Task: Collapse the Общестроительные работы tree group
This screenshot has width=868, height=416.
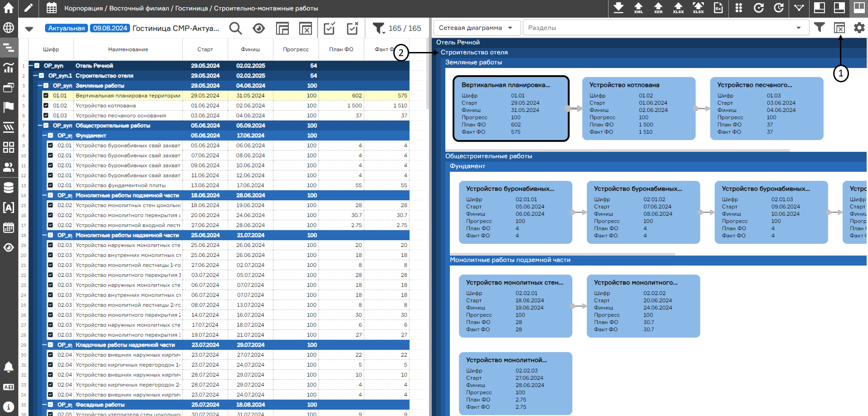Action: pyautogui.click(x=40, y=126)
